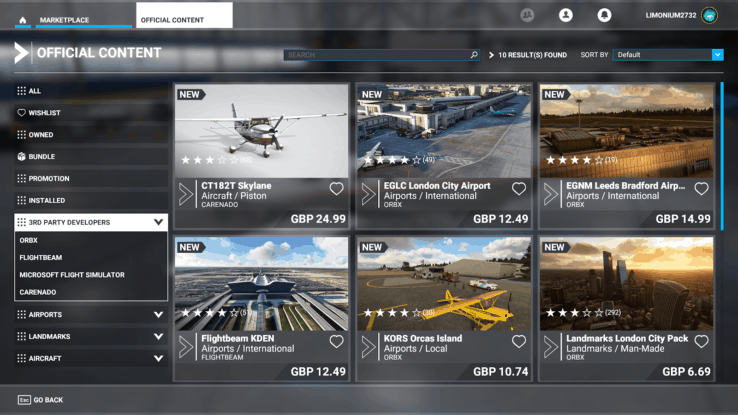Click arrow icon on CT182T Skylane card
Image resolution: width=738 pixels, height=415 pixels.
[186, 194]
